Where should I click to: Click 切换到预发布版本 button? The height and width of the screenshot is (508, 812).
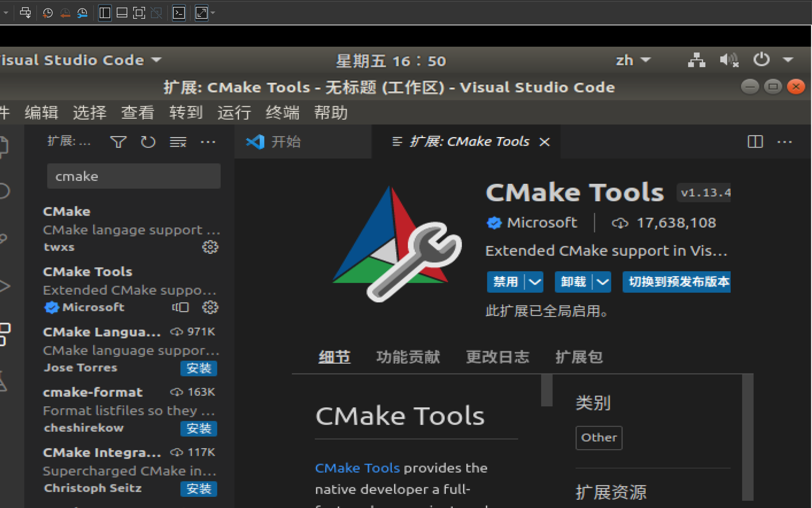pos(677,281)
